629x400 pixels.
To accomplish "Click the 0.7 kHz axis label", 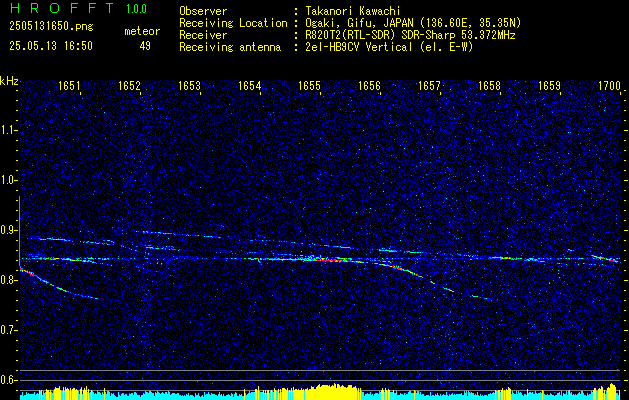I will pyautogui.click(x=7, y=330).
